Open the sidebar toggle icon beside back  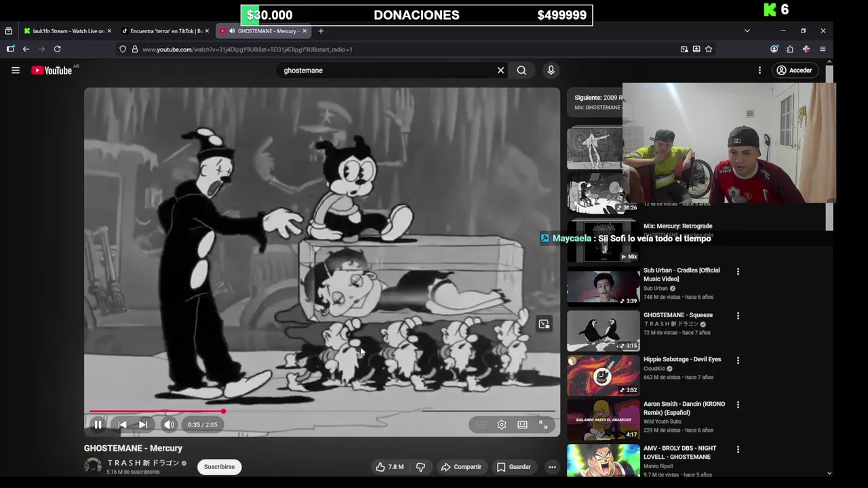[10, 49]
